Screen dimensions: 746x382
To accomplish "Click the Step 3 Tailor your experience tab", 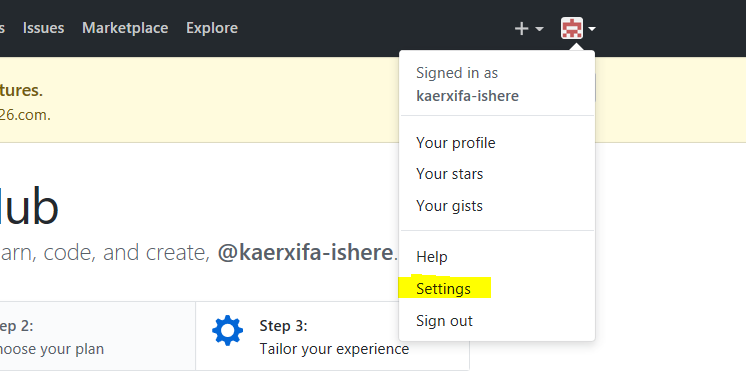I will (332, 336).
